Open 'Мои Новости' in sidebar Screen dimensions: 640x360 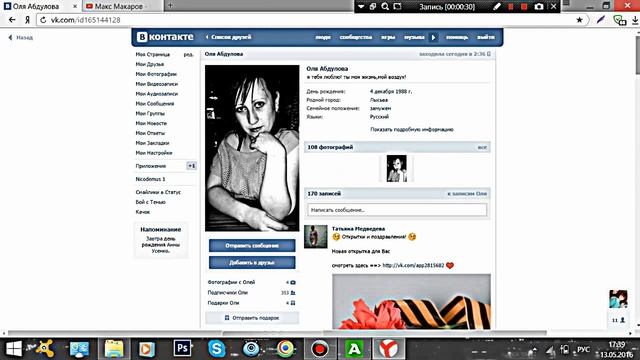pos(151,123)
